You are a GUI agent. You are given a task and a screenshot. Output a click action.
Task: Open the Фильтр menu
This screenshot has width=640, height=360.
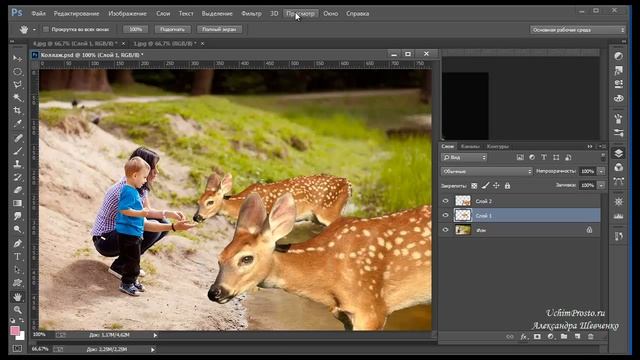pyautogui.click(x=251, y=13)
